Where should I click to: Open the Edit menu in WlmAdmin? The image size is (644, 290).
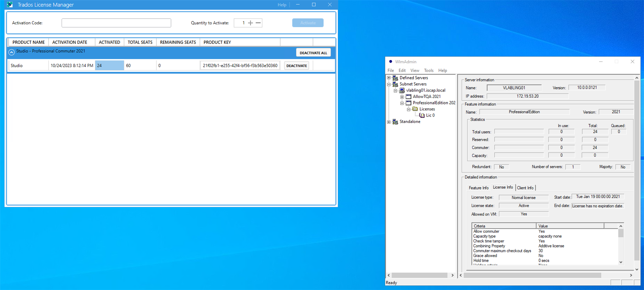(x=402, y=70)
